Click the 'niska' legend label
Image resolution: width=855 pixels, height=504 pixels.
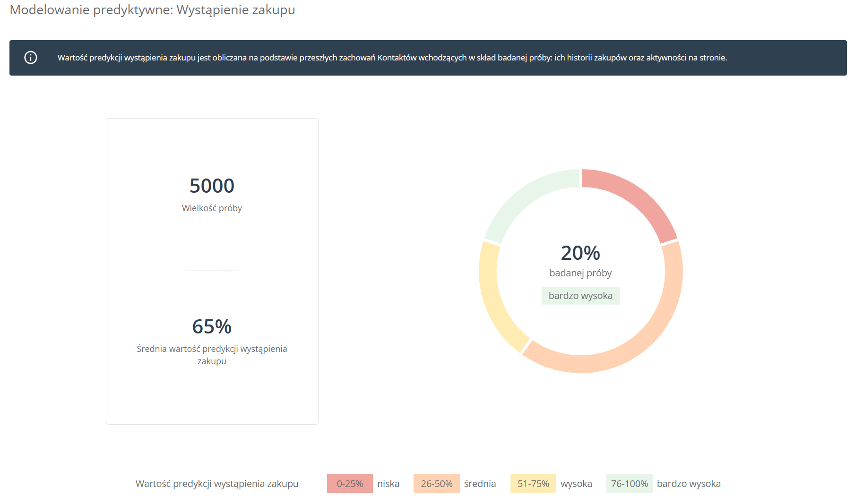click(x=389, y=484)
